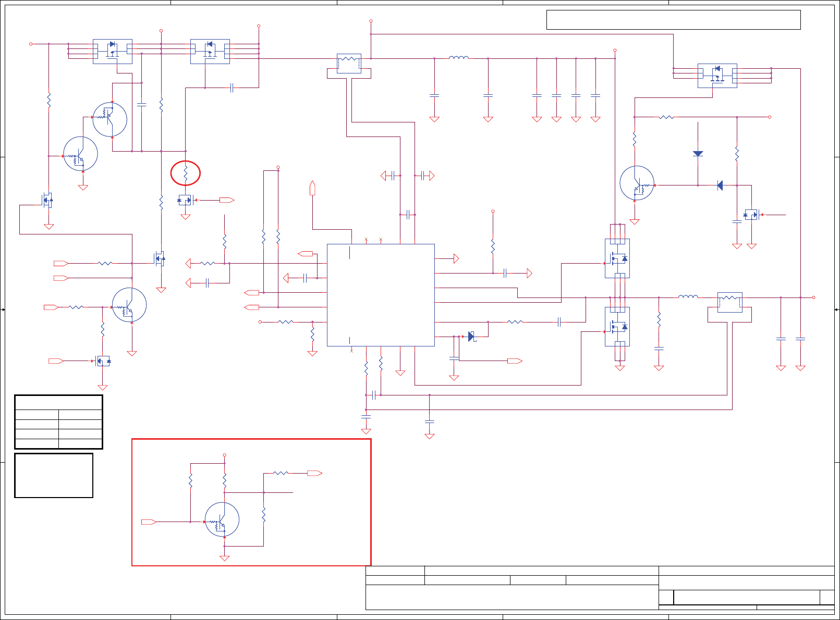Viewport: 840px width, 620px height.
Task: Select the circled transistor beside the left input ports
Action: click(129, 305)
